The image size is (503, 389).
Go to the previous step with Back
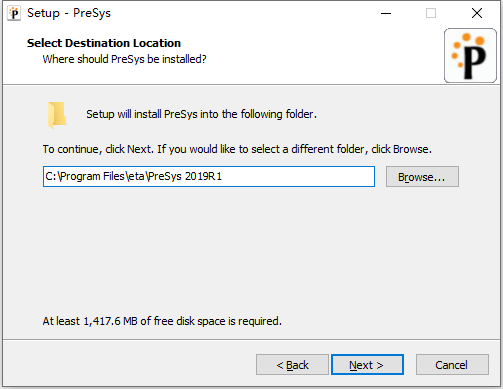pos(292,365)
